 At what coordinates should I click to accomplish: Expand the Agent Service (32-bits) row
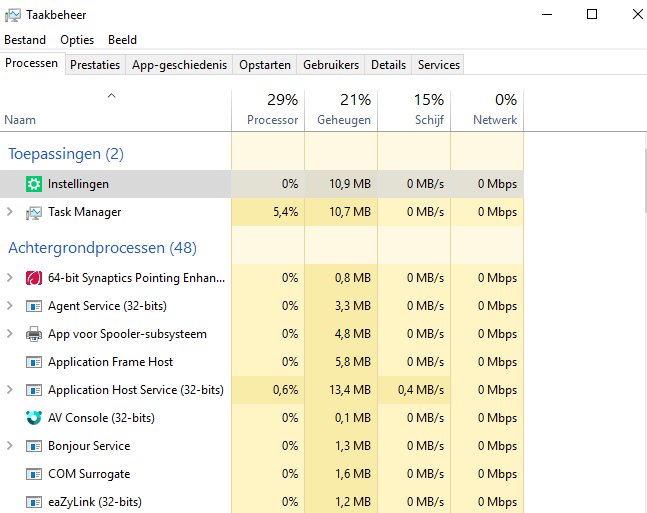coord(10,306)
